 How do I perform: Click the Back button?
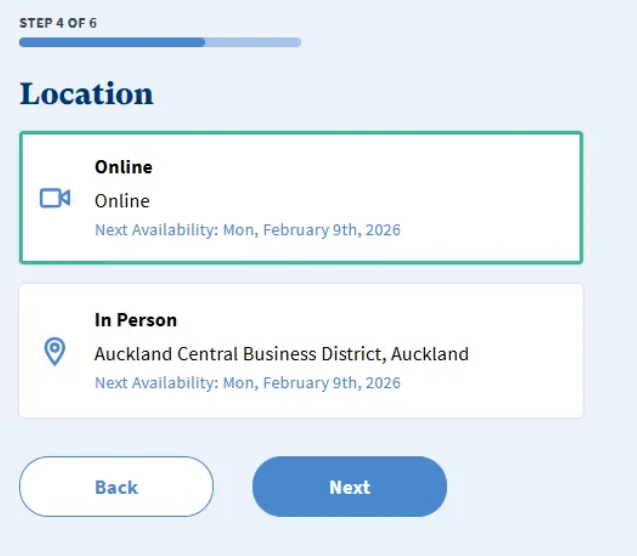(x=116, y=487)
